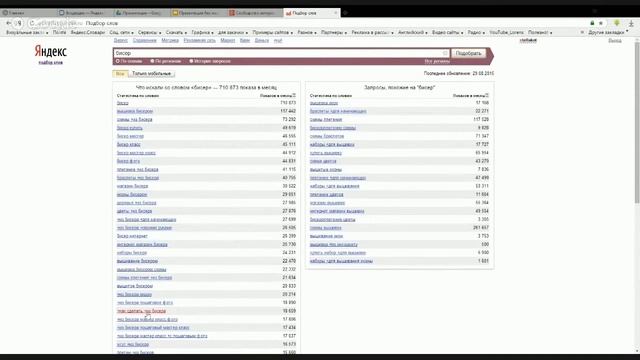
Task: Open the Маркет top navigation link
Action: pyautogui.click(x=228, y=40)
